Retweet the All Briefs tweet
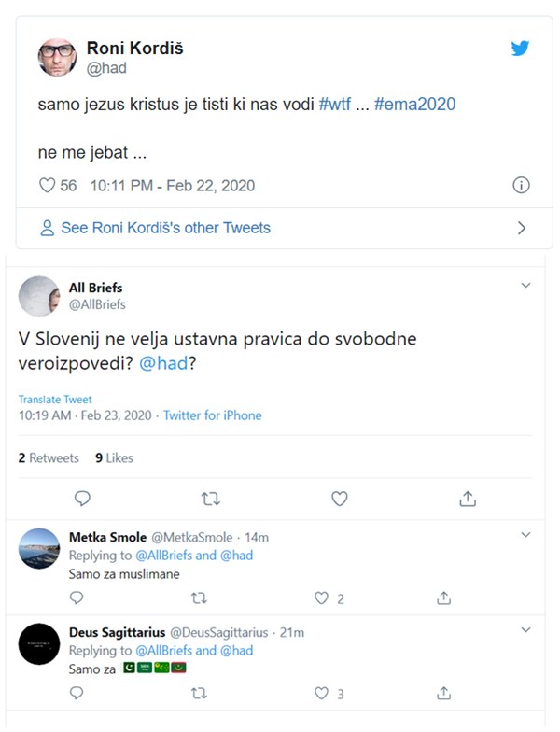 pyautogui.click(x=211, y=499)
